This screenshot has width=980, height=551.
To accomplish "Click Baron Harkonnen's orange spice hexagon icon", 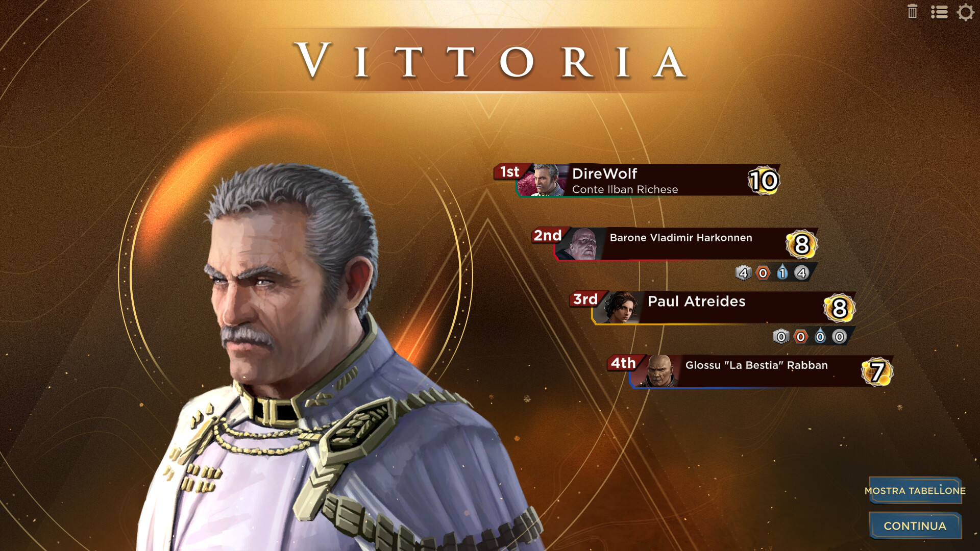I will (763, 273).
